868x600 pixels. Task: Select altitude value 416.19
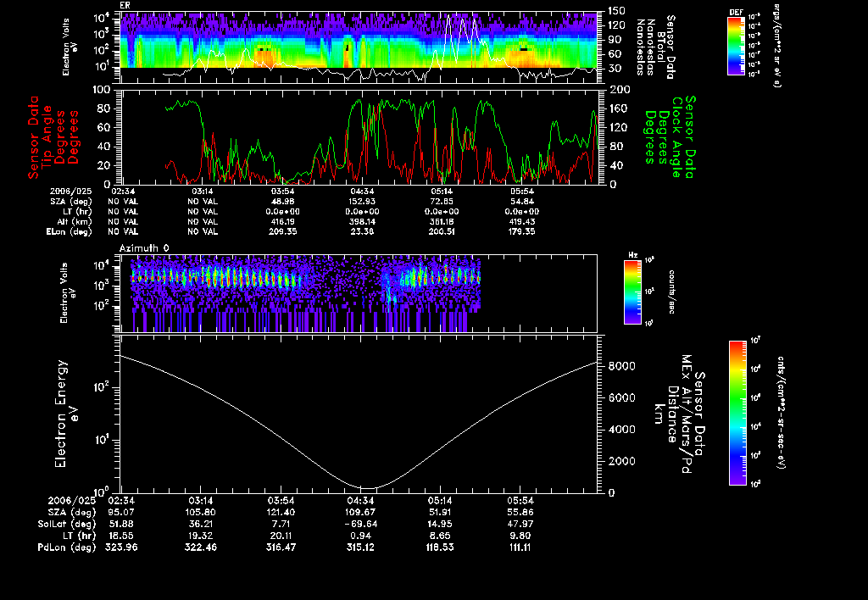click(x=283, y=221)
